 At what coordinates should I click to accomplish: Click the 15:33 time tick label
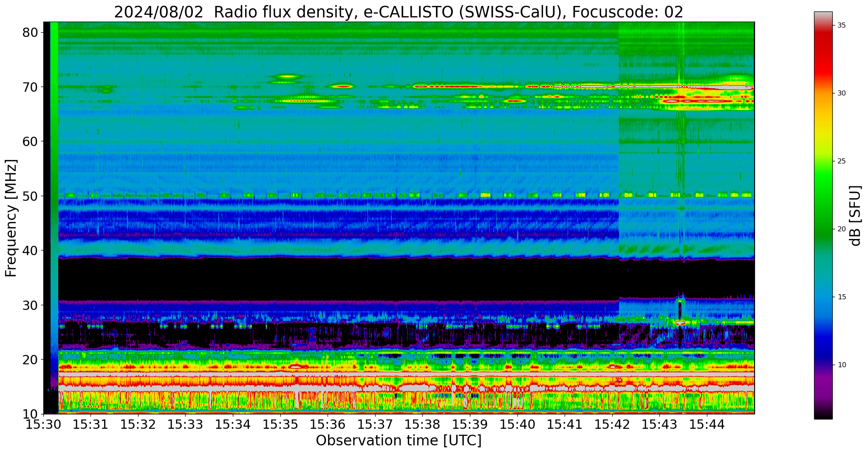pos(185,425)
